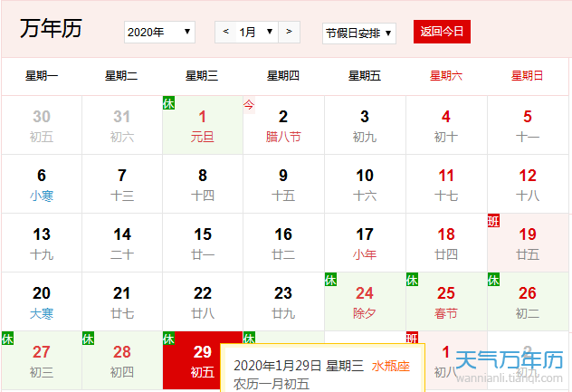
Task: Open the 2020年 year dropdown
Action: [159, 33]
